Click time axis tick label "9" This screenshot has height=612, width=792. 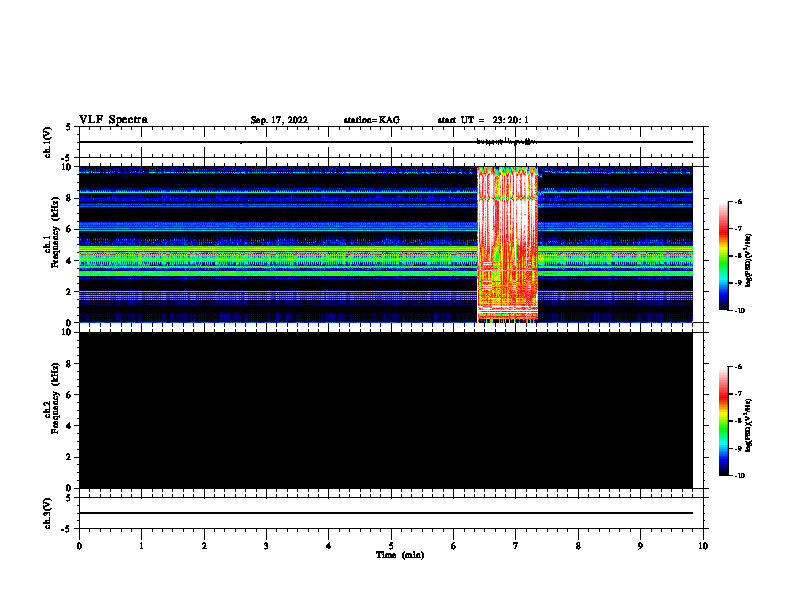coord(640,546)
